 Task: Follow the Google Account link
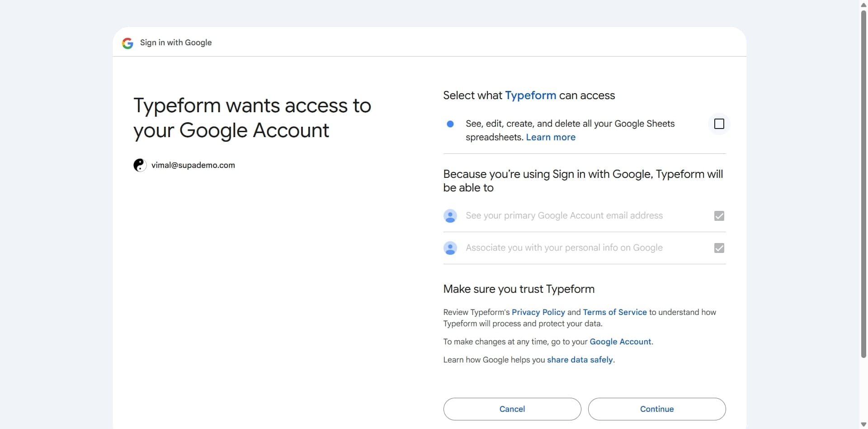point(620,342)
